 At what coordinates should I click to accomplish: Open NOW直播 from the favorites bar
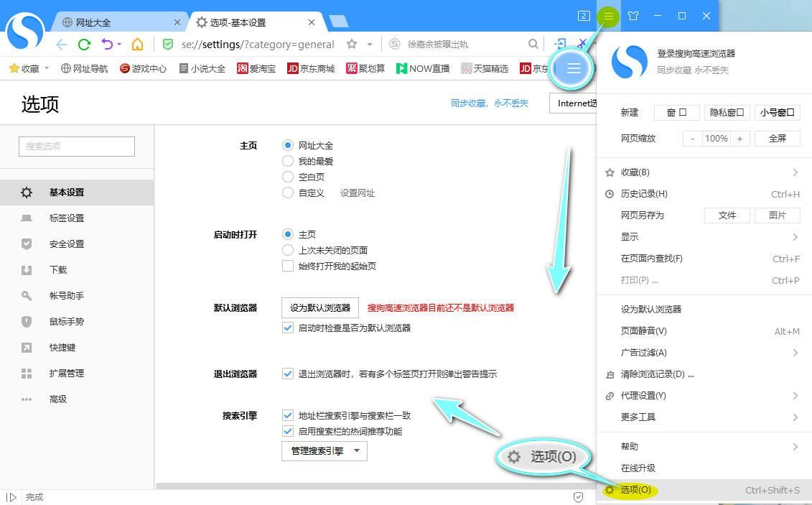click(424, 69)
